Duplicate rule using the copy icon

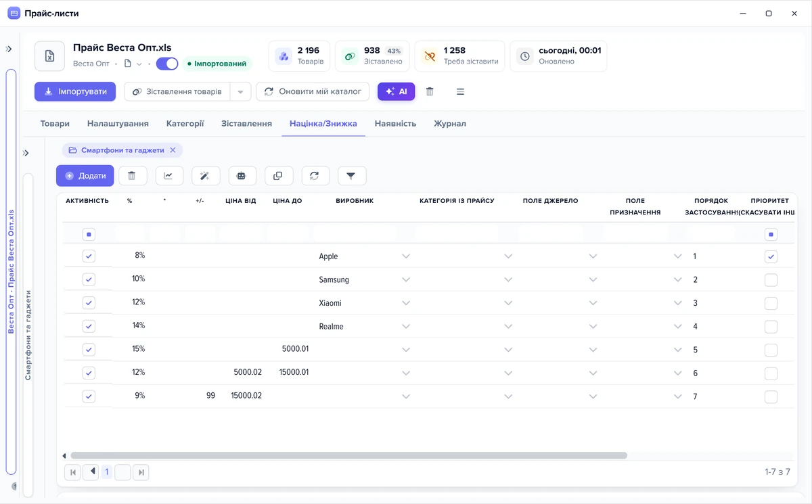[x=278, y=176]
